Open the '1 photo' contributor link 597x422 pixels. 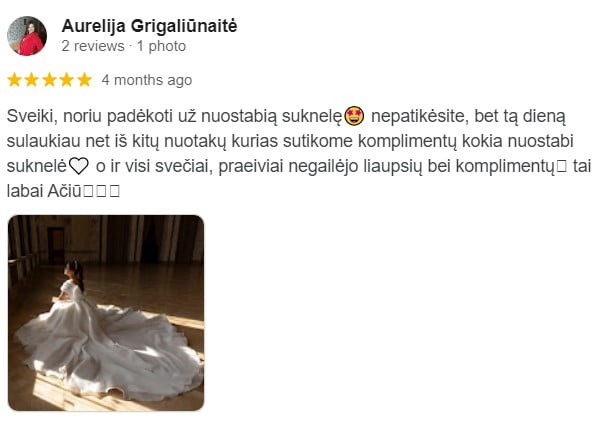pos(161,46)
